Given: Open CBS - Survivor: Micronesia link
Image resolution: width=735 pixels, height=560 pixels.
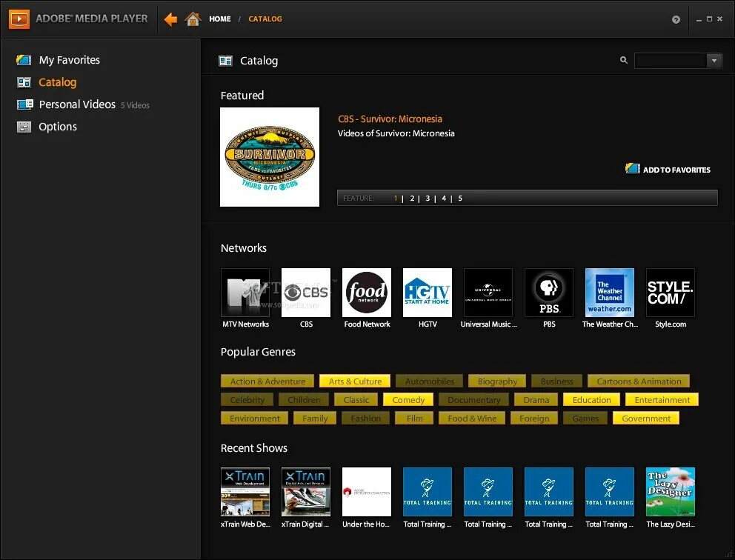Looking at the screenshot, I should point(390,119).
